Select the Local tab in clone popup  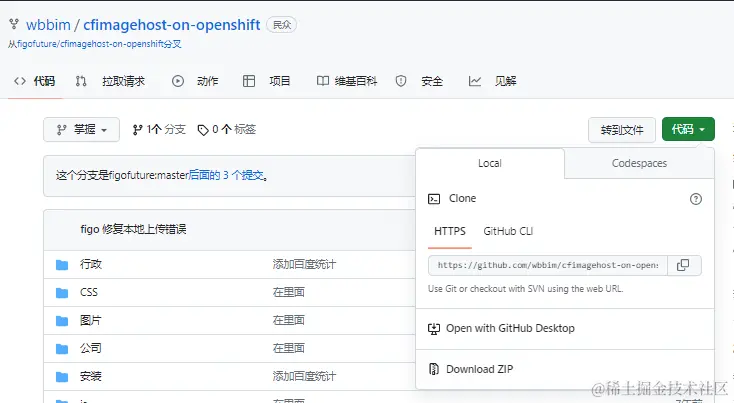(490, 163)
